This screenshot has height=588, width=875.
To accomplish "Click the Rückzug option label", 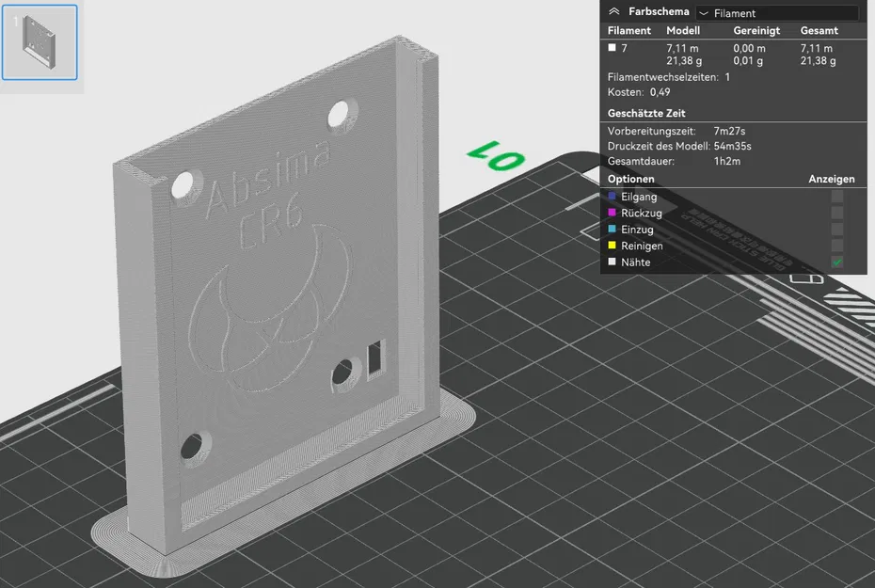I will tap(642, 214).
